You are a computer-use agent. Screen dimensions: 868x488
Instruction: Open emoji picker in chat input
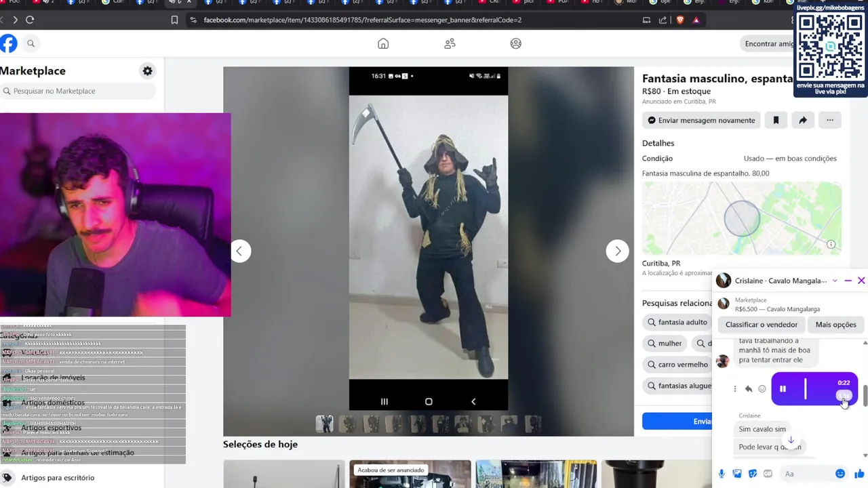[840, 474]
